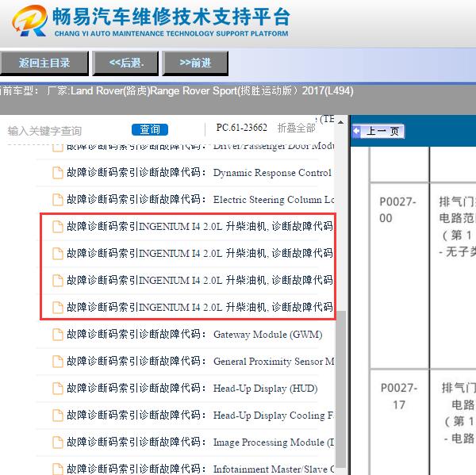
Task: Click the tree panel scrollbar thumb
Action: [x=340, y=389]
